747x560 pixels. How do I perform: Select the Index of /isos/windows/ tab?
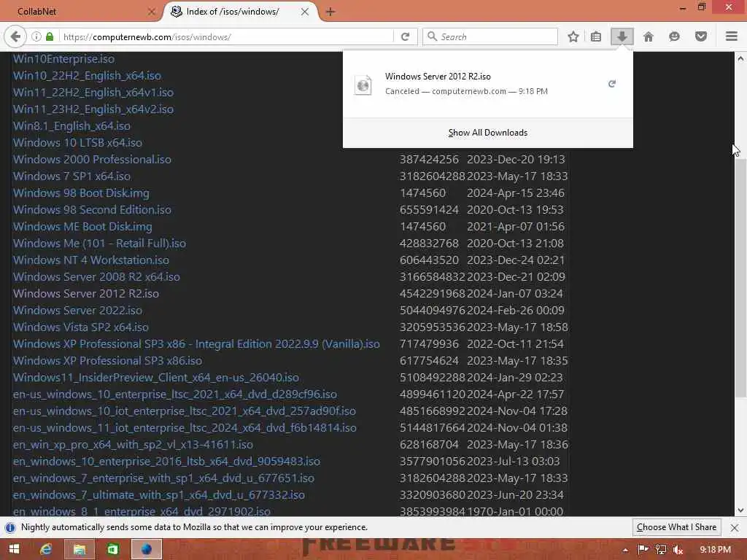241,12
